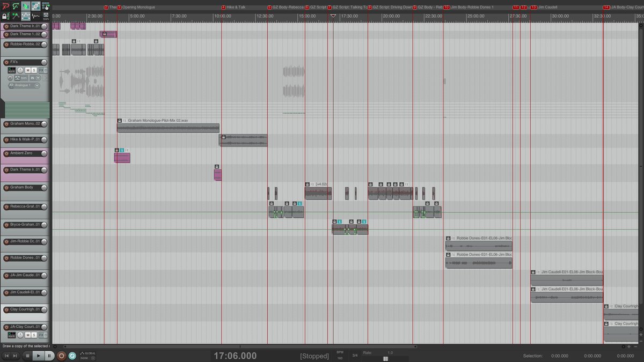Click lock icon on Hike & Walk item

[223, 137]
